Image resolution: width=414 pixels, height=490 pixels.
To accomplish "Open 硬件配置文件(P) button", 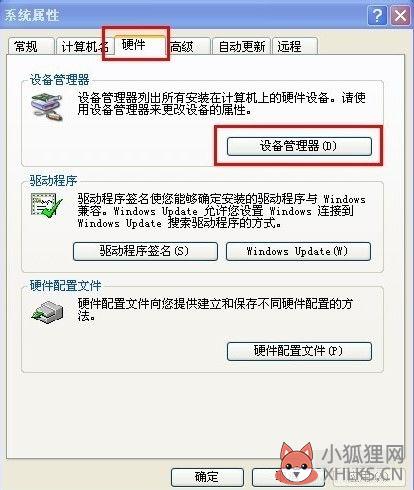I will (x=299, y=351).
